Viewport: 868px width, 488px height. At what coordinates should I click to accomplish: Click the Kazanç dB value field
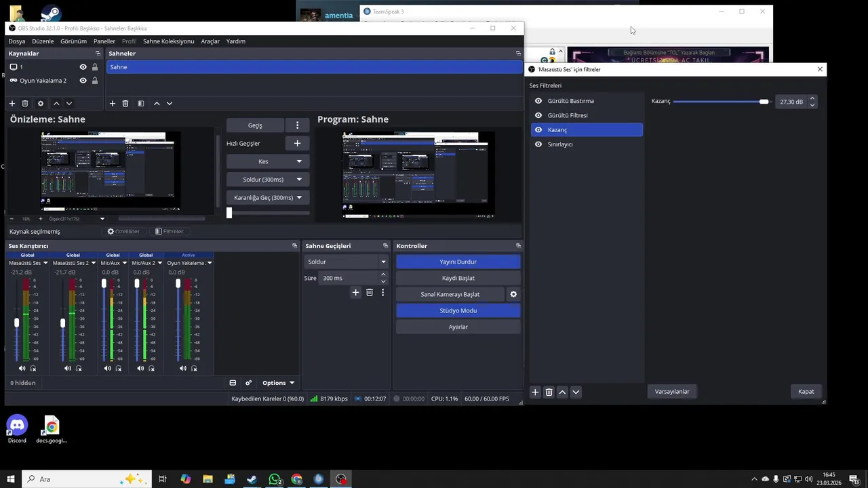[791, 102]
